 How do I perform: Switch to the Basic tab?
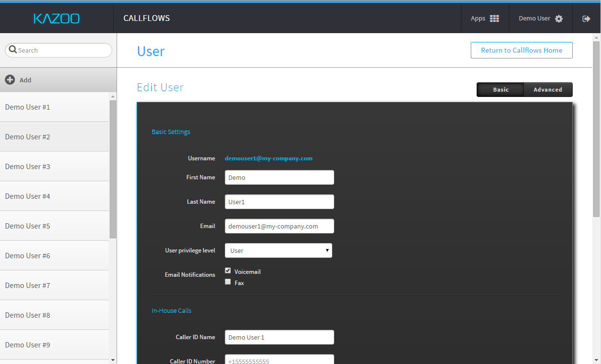(501, 90)
